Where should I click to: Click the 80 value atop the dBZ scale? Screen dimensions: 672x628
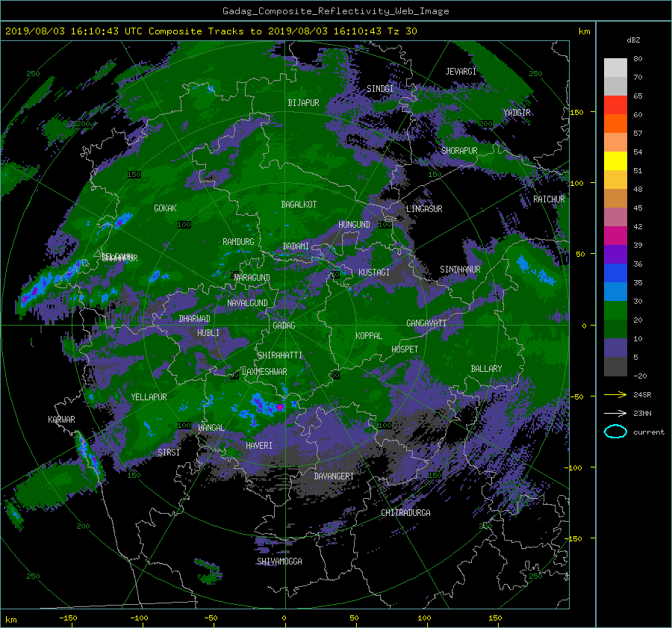click(x=638, y=58)
